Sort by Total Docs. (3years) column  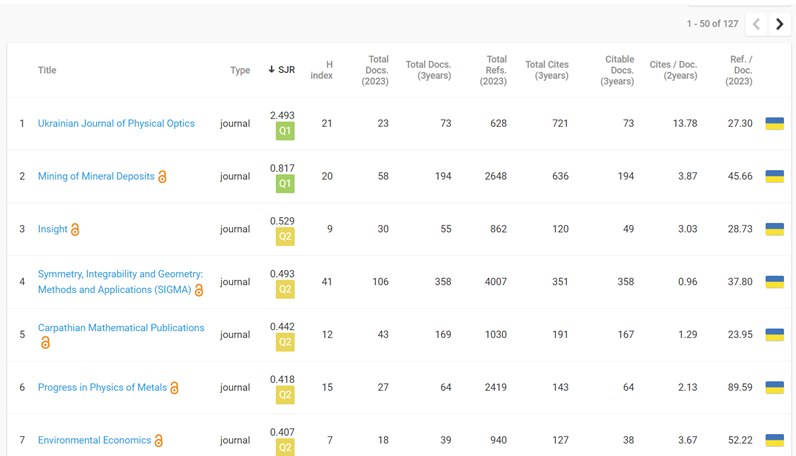[x=428, y=70]
